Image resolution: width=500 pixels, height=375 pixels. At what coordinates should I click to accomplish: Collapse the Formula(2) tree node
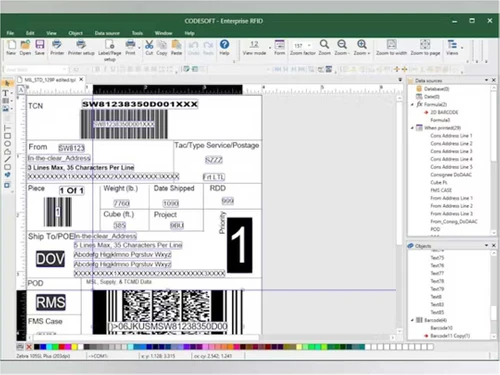412,104
